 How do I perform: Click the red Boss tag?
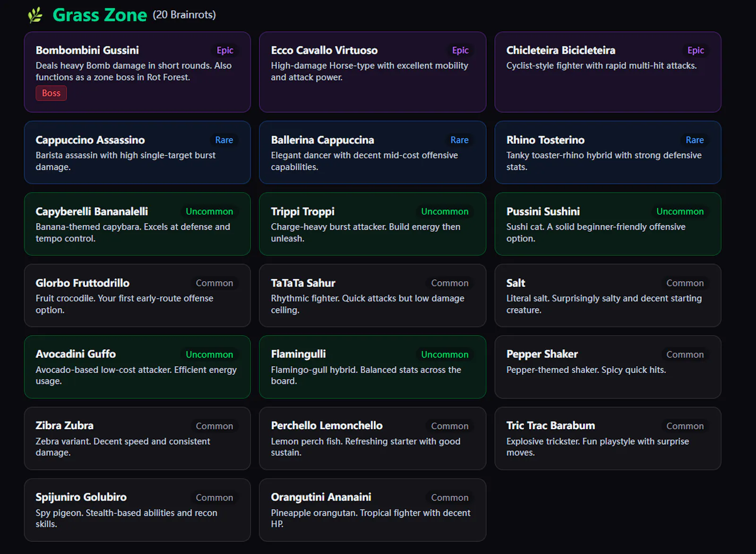pyautogui.click(x=51, y=93)
